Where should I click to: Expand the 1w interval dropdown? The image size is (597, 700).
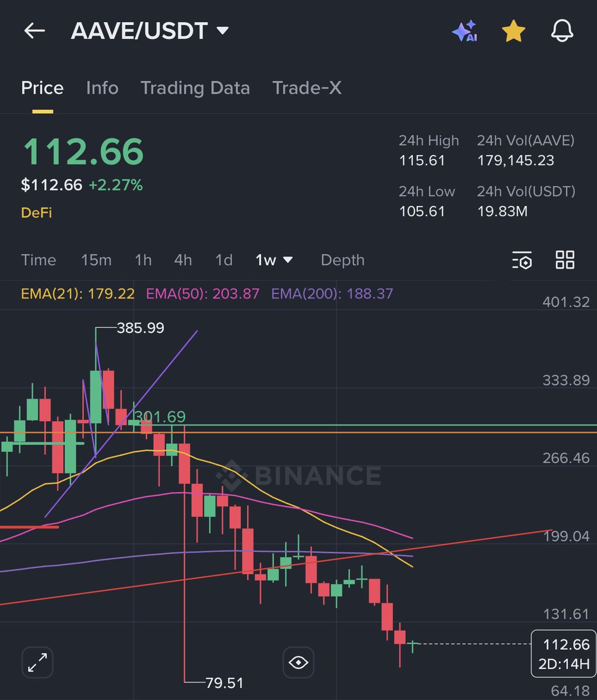coord(274,260)
